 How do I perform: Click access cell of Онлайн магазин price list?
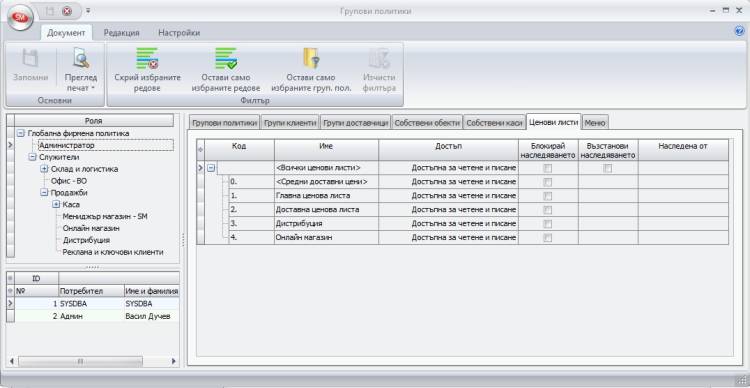(448, 238)
